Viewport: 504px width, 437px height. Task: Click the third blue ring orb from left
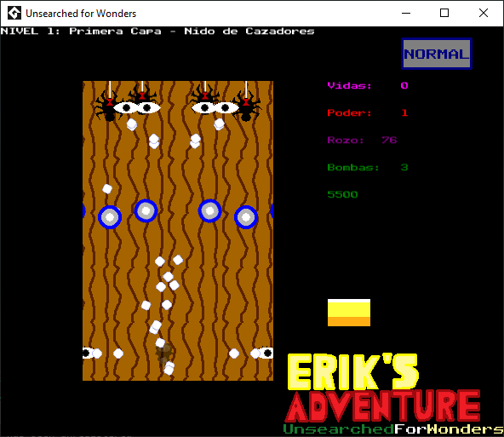(x=210, y=211)
